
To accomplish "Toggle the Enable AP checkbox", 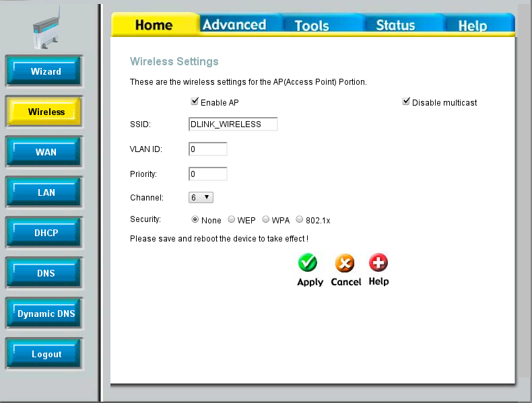I will (x=195, y=101).
